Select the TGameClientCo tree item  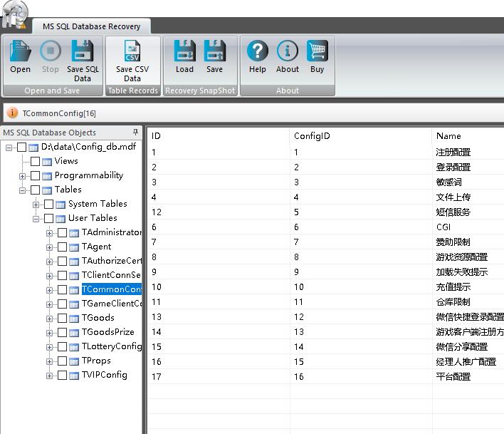111,304
